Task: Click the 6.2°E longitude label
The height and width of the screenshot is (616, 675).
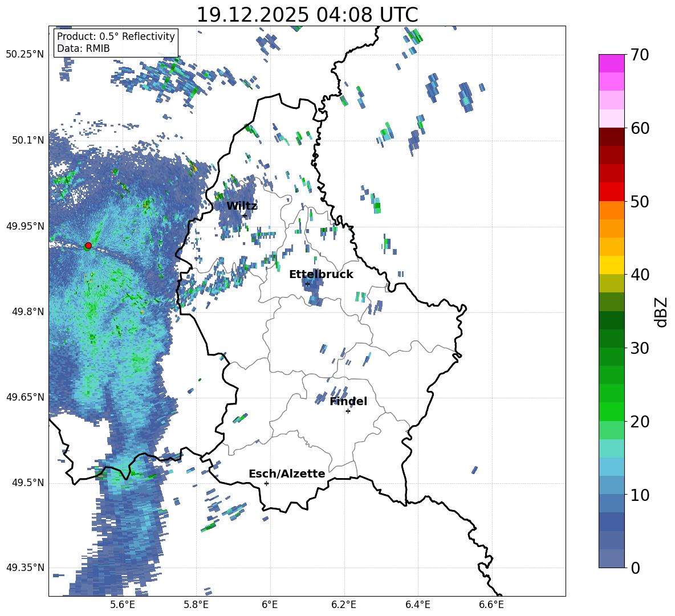Action: click(344, 605)
